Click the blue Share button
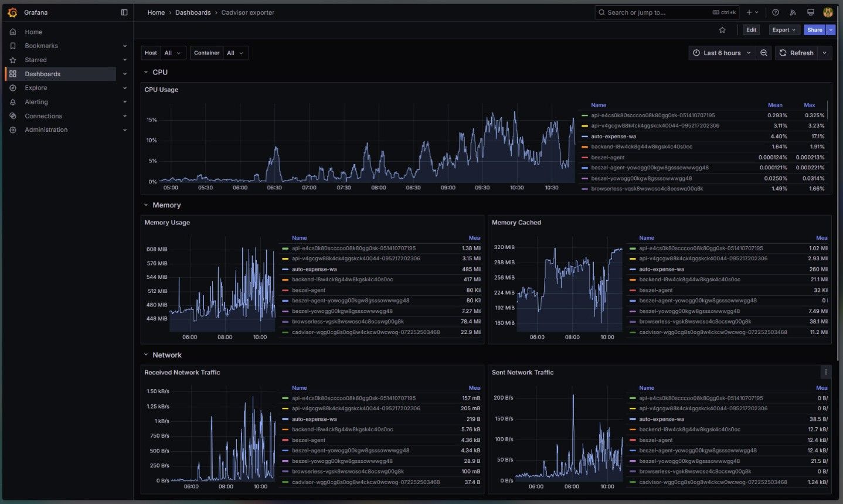Viewport: 843px width, 504px height. tap(814, 29)
